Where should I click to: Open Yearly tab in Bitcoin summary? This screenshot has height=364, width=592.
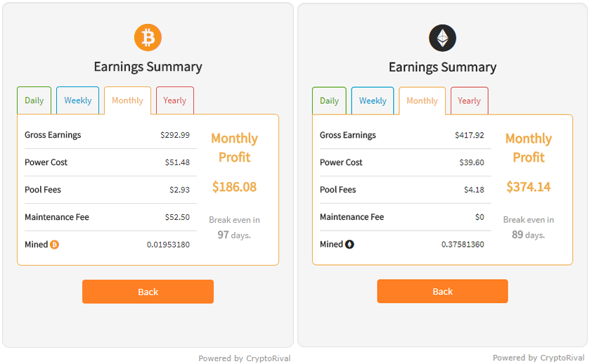click(x=175, y=100)
